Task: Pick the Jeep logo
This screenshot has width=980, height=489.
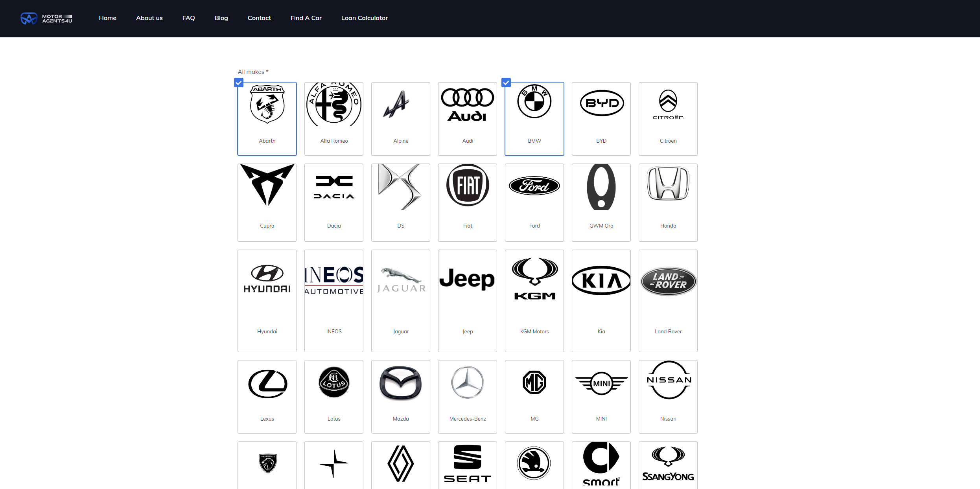Action: click(x=467, y=279)
